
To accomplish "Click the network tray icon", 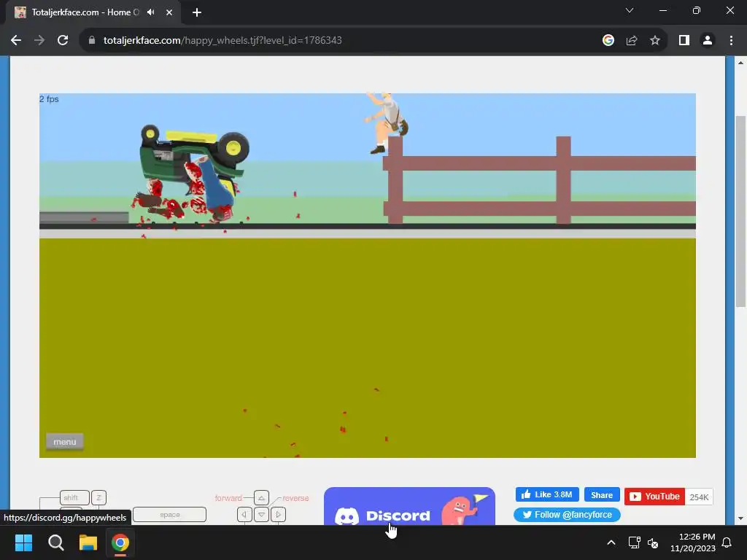I will point(634,542).
